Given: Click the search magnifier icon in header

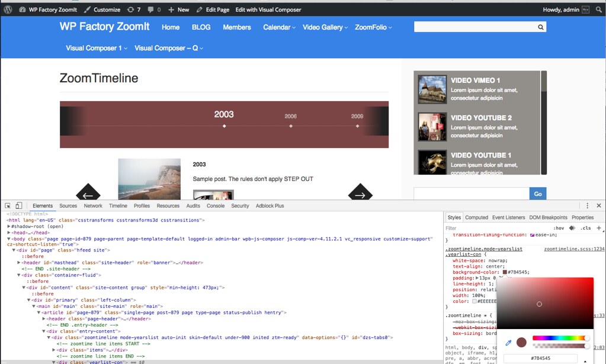Looking at the screenshot, I should pyautogui.click(x=540, y=27).
